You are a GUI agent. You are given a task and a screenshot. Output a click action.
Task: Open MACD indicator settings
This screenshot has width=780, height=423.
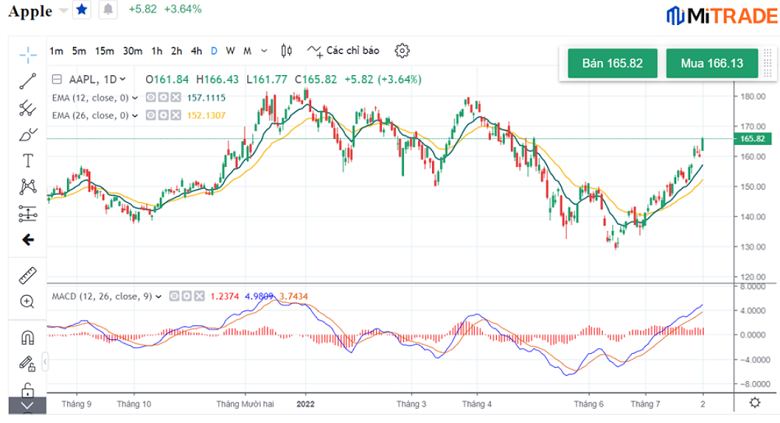point(187,296)
